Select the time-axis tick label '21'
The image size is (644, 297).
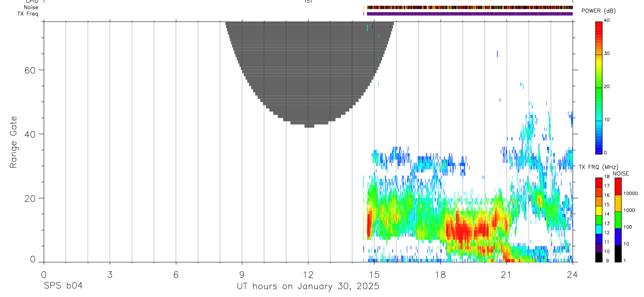[507, 274]
